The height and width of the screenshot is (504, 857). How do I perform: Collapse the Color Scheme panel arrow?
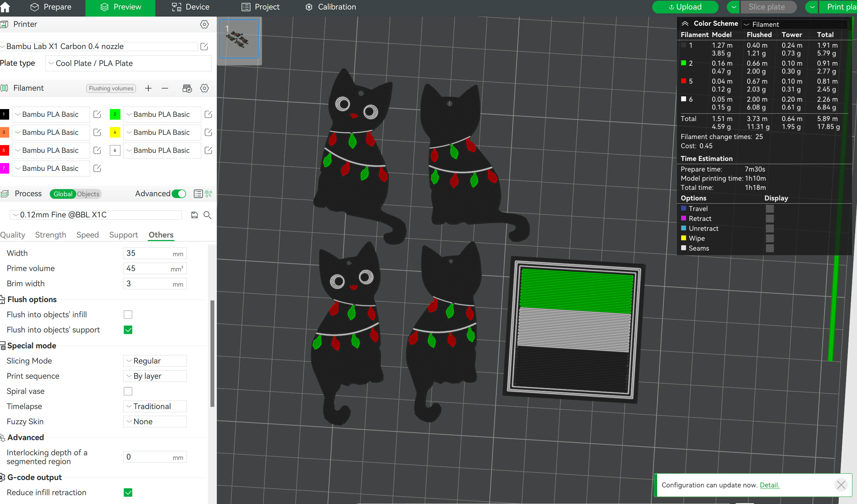tap(685, 24)
